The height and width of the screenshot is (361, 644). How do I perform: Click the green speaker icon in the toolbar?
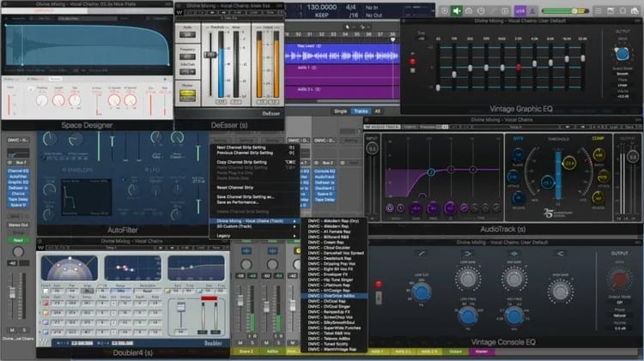point(456,11)
